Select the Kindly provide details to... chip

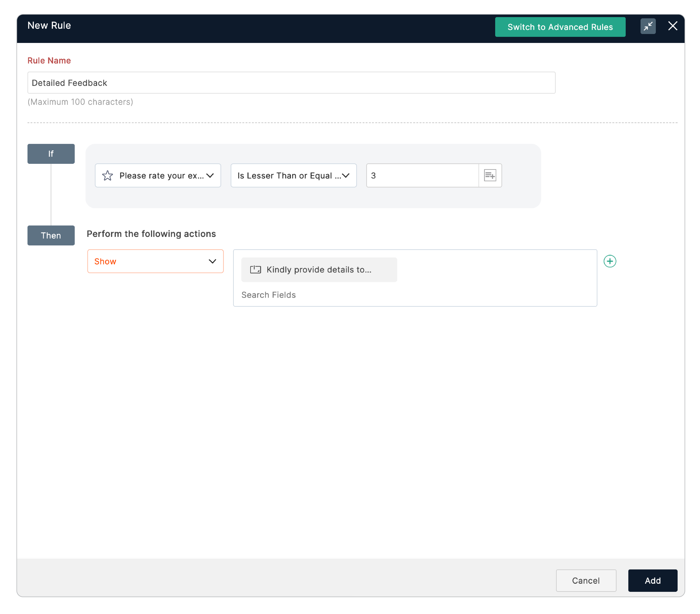pyautogui.click(x=318, y=270)
